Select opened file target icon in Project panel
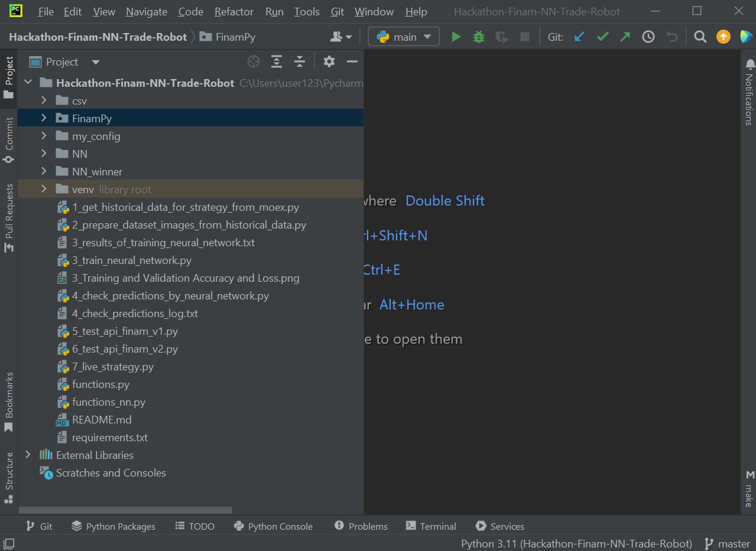The width and height of the screenshot is (756, 551). [254, 61]
